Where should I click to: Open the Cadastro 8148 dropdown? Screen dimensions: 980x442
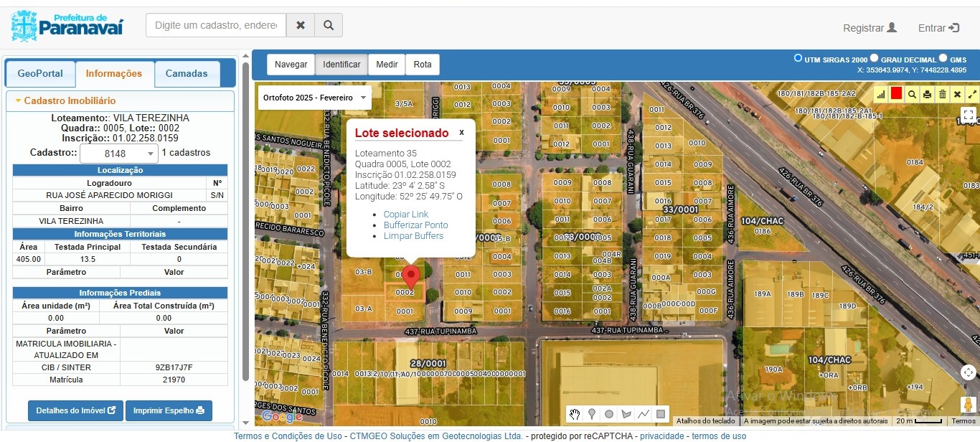click(x=118, y=154)
